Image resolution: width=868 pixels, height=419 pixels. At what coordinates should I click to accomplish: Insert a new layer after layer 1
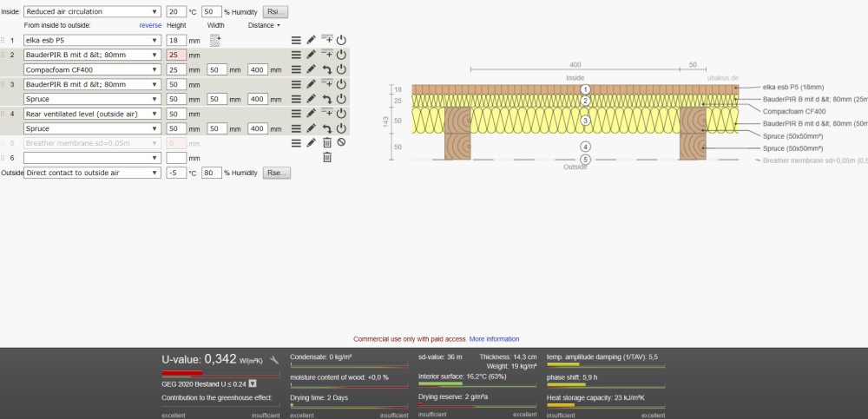click(x=327, y=39)
